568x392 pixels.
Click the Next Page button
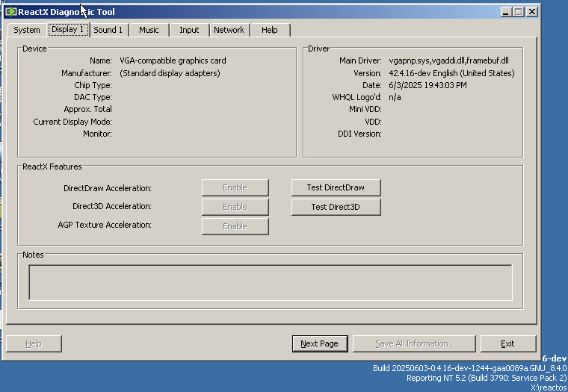pos(320,343)
